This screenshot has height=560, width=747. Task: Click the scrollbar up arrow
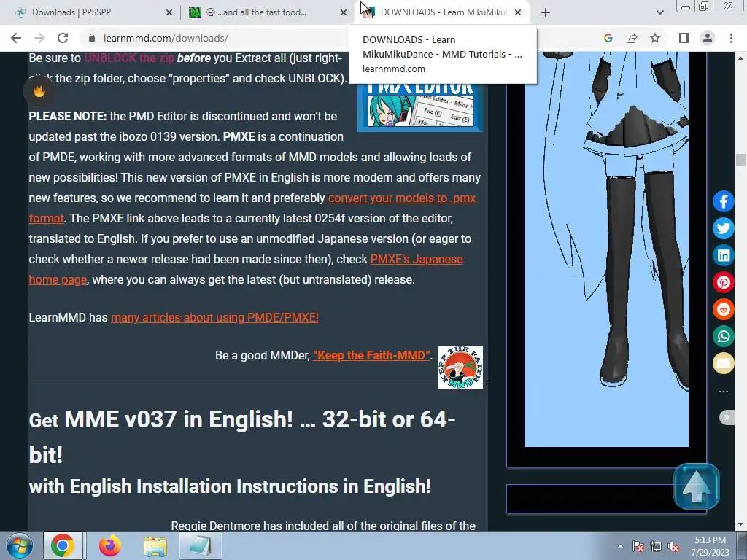click(740, 58)
